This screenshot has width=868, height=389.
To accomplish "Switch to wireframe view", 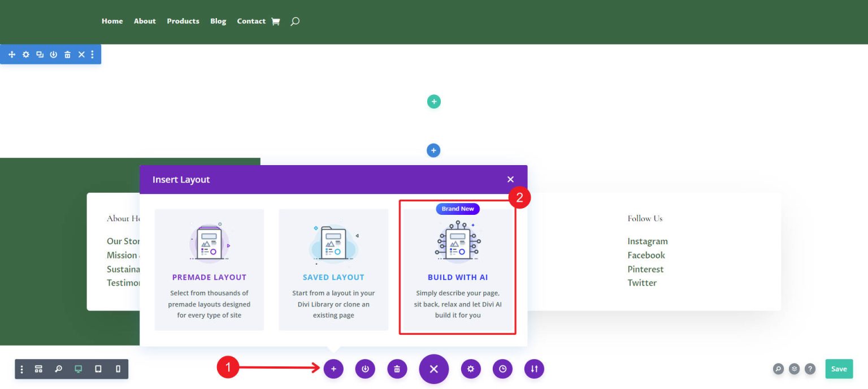I will [38, 369].
